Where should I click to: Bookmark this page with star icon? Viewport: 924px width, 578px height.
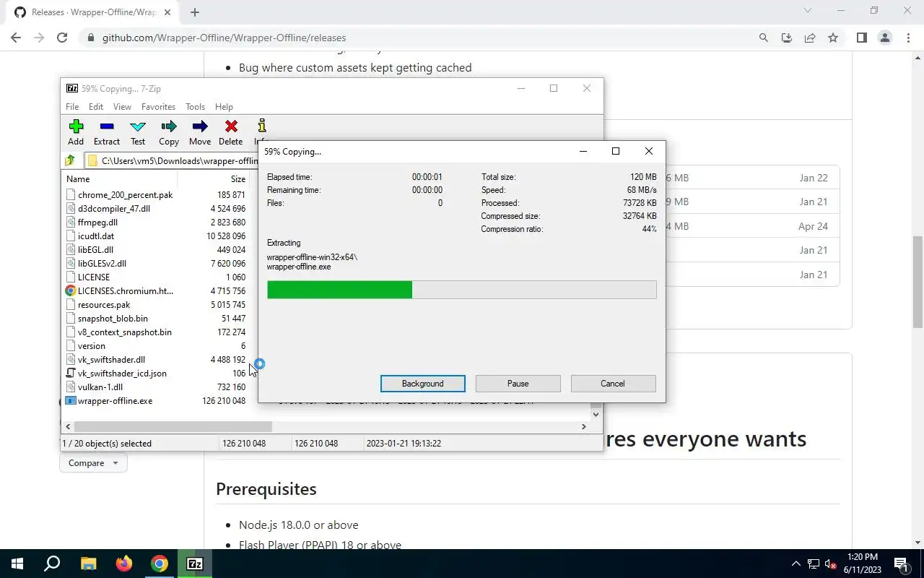pos(833,38)
